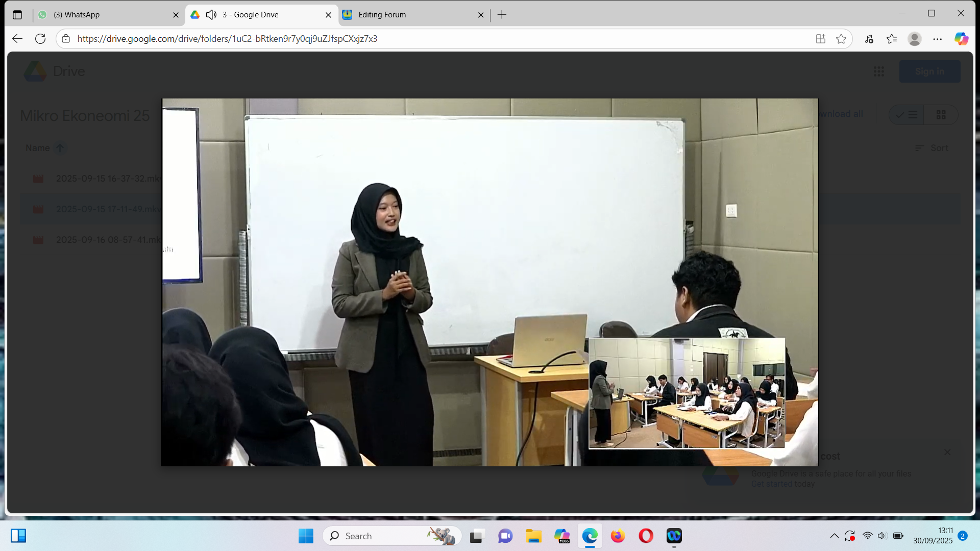Add page to favorites star icon
This screenshot has height=551, width=980.
[x=841, y=39]
